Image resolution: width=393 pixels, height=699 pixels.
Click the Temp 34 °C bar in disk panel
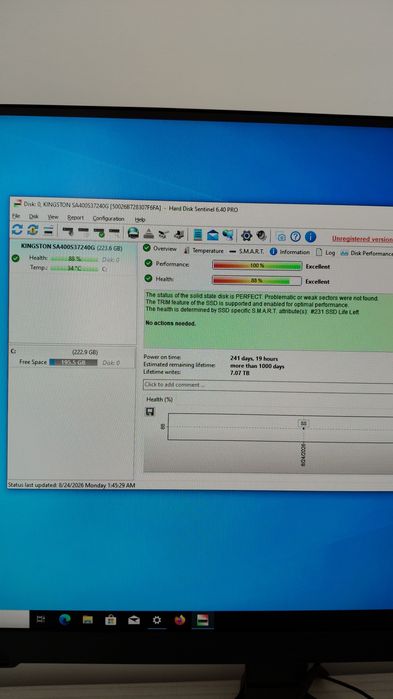tap(74, 268)
